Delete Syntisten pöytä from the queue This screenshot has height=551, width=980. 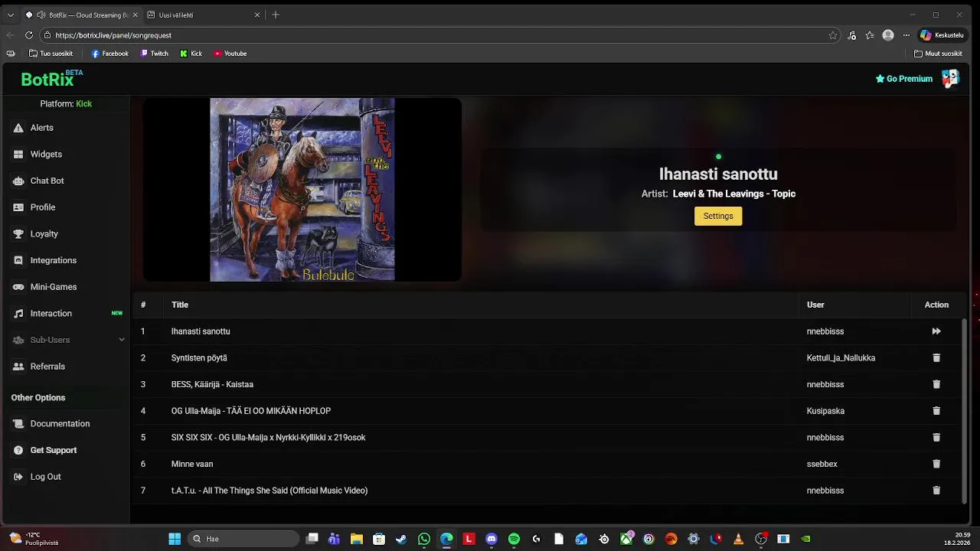pos(936,358)
